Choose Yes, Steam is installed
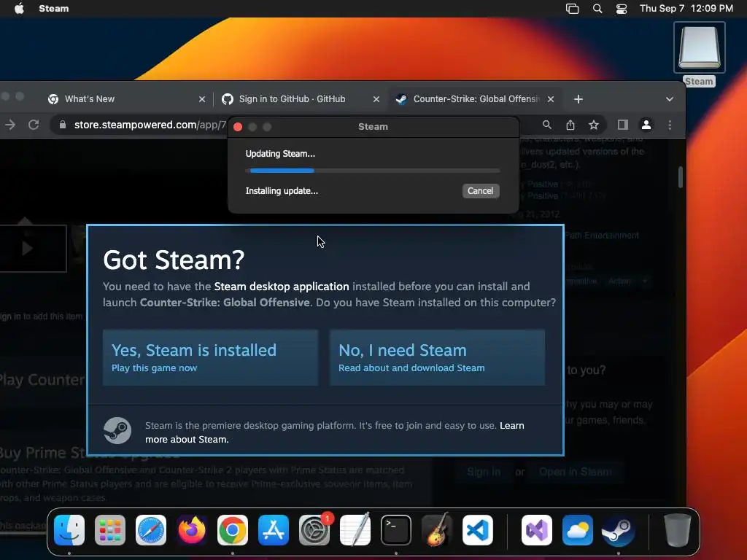Screen dimensions: 747x560 pyautogui.click(x=211, y=357)
